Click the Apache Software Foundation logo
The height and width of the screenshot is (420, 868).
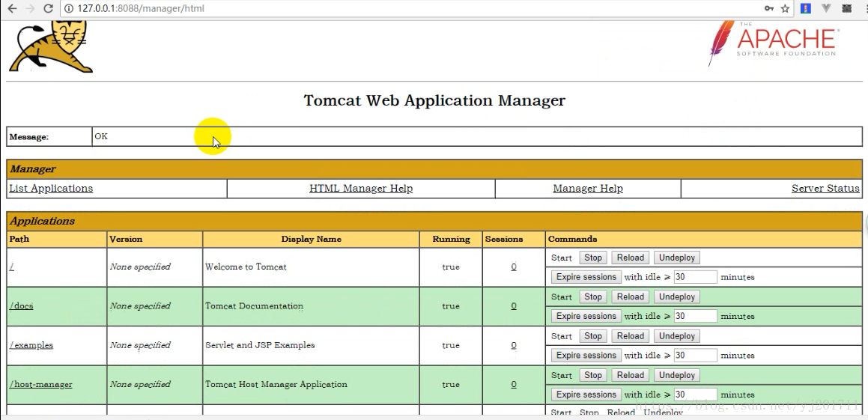click(x=774, y=43)
